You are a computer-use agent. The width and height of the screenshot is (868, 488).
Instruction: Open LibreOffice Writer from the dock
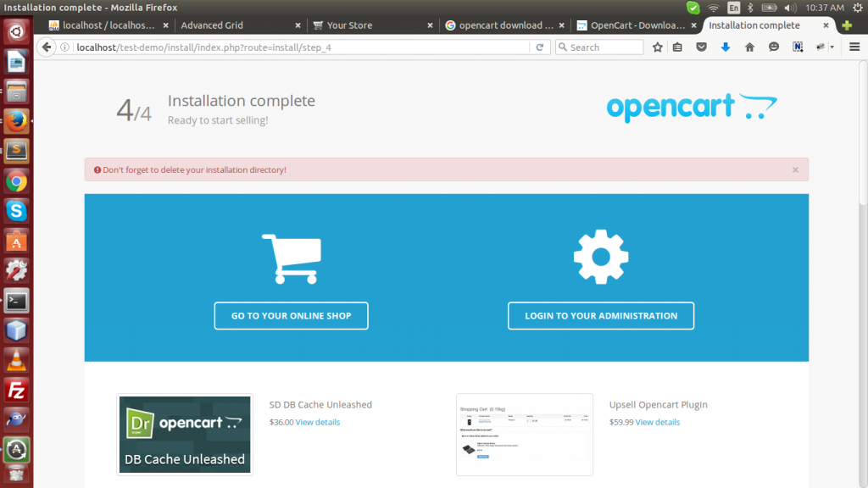(x=16, y=61)
